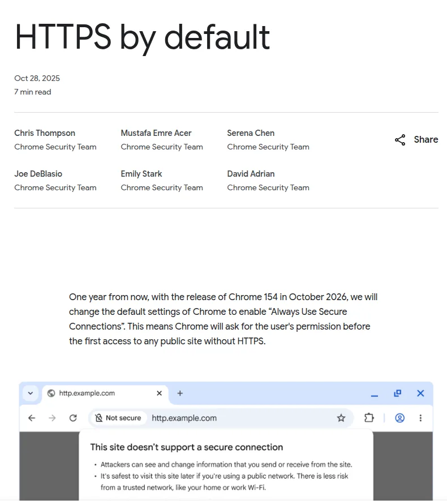Open Joe DeBlasio author name
The height and width of the screenshot is (504, 447).
coord(38,174)
